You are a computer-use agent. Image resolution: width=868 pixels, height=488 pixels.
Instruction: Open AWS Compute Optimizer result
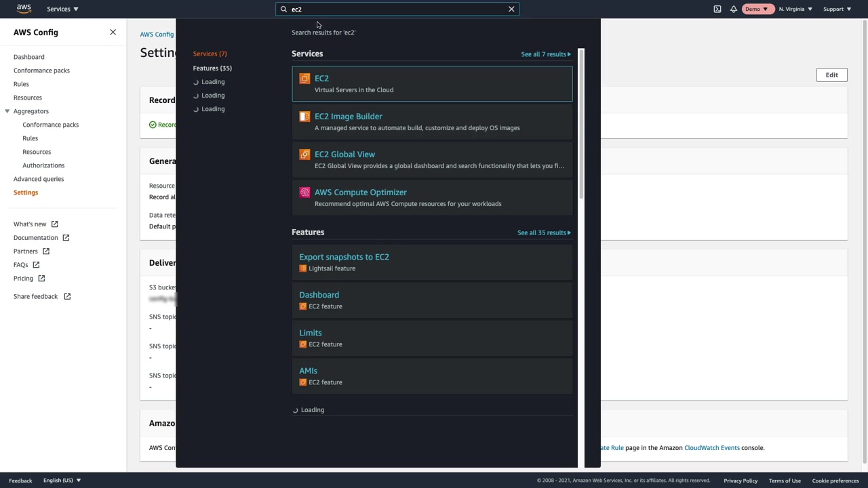(432, 197)
